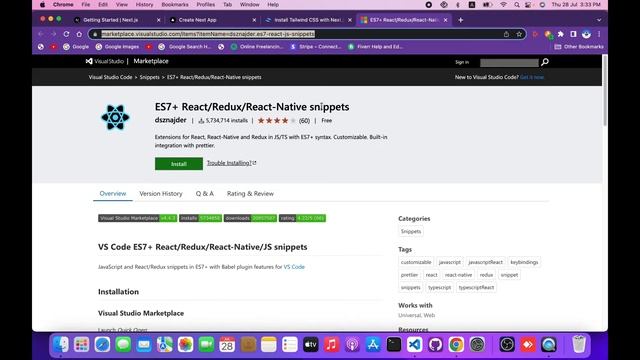
Task: Click the Marketplace search input field
Action: (x=509, y=62)
